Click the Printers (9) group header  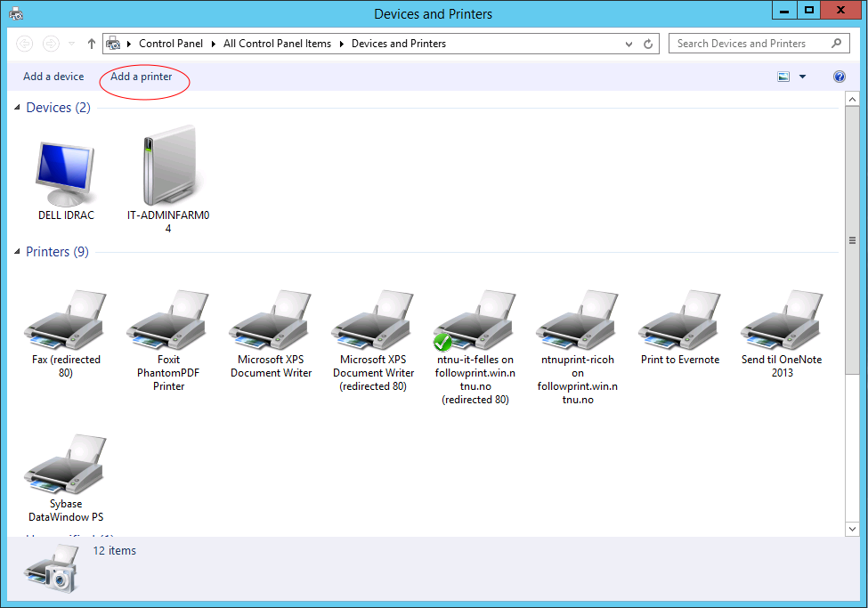pos(57,252)
